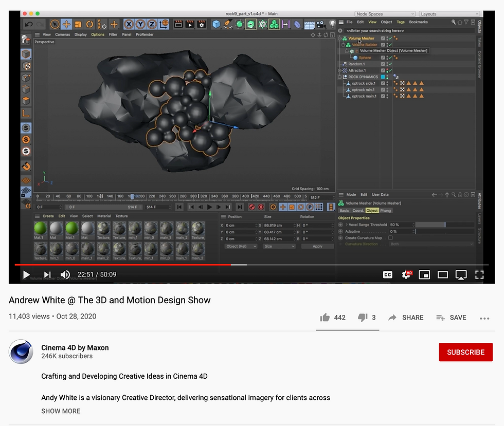Viewport: 504px width, 426px height.
Task: Open Object Manager Tags menu
Action: pos(401,22)
